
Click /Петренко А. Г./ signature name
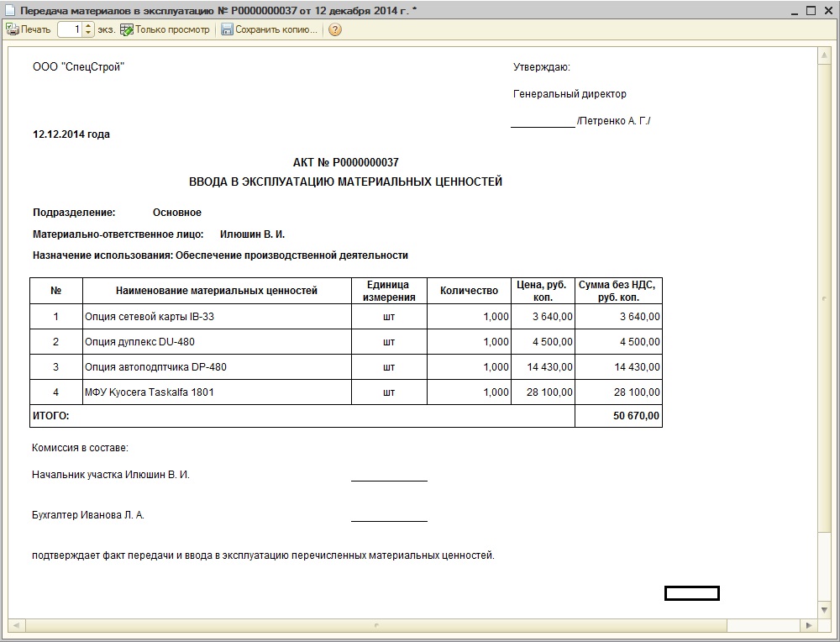click(613, 120)
